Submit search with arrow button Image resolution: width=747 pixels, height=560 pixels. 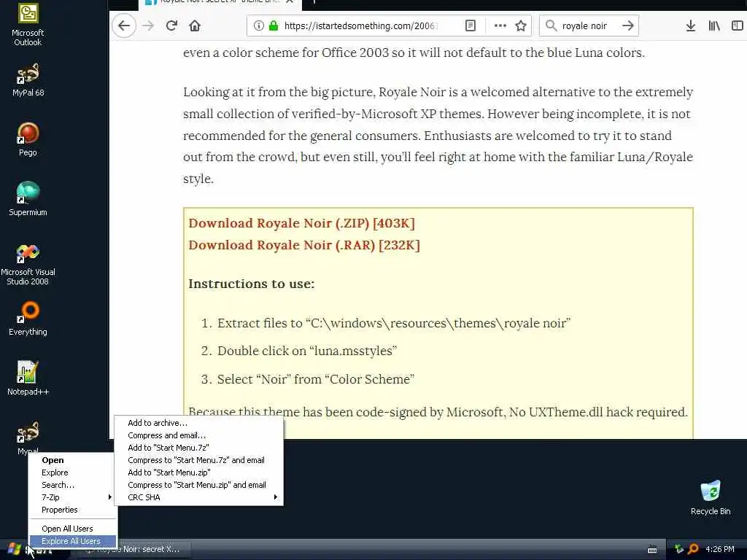click(628, 26)
